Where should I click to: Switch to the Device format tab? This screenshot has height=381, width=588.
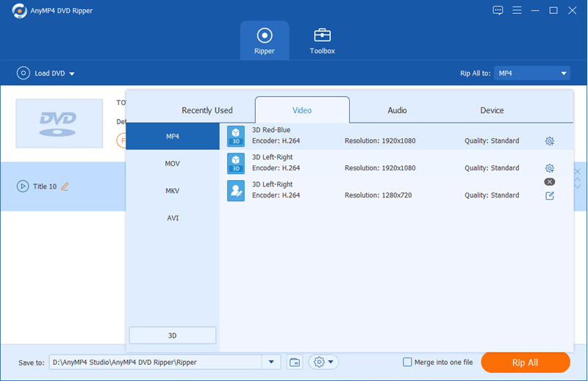[492, 110]
